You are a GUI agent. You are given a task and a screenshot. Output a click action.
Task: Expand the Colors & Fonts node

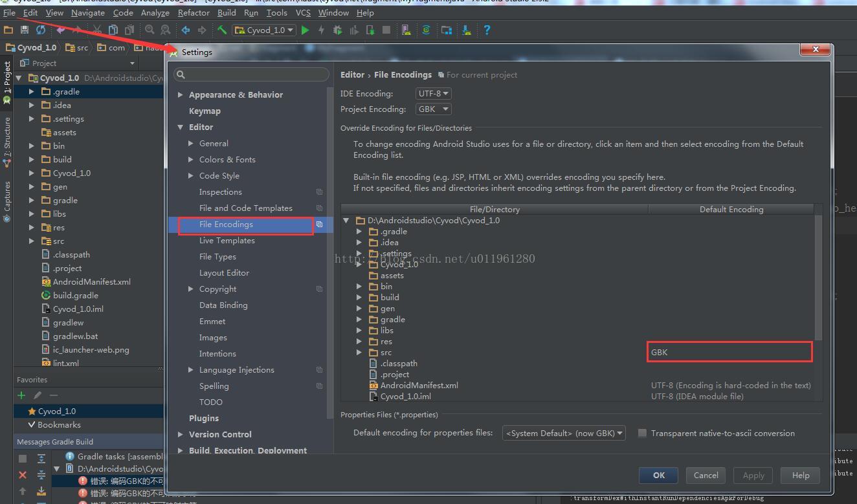pos(190,160)
